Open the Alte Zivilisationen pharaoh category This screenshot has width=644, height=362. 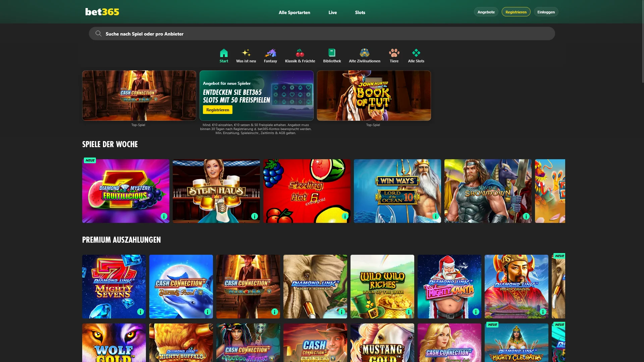click(x=364, y=53)
